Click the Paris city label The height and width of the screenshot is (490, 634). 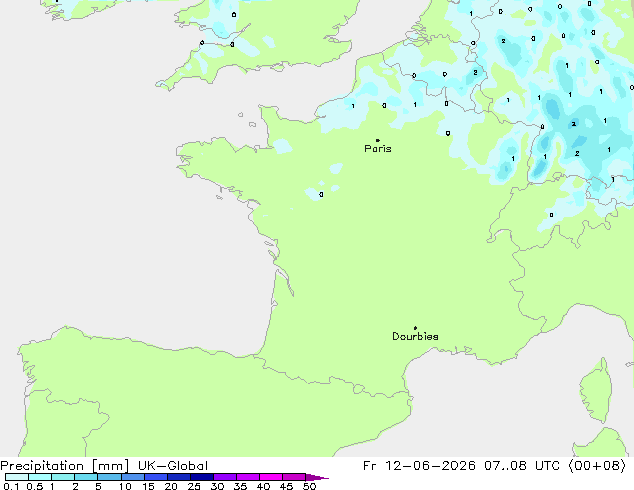pos(378,149)
